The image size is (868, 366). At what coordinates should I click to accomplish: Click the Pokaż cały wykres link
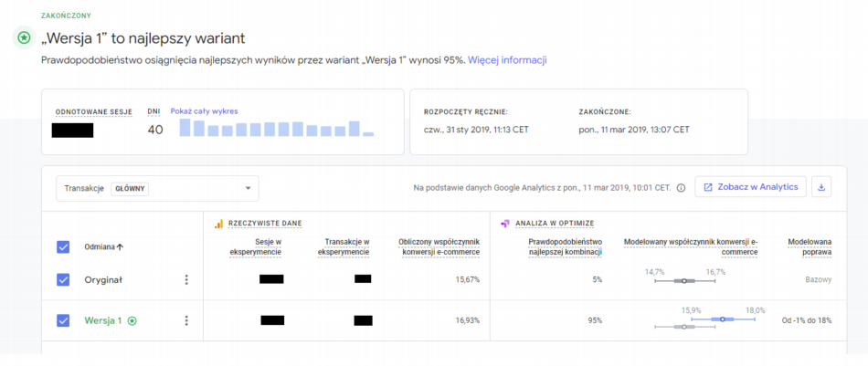click(x=204, y=111)
